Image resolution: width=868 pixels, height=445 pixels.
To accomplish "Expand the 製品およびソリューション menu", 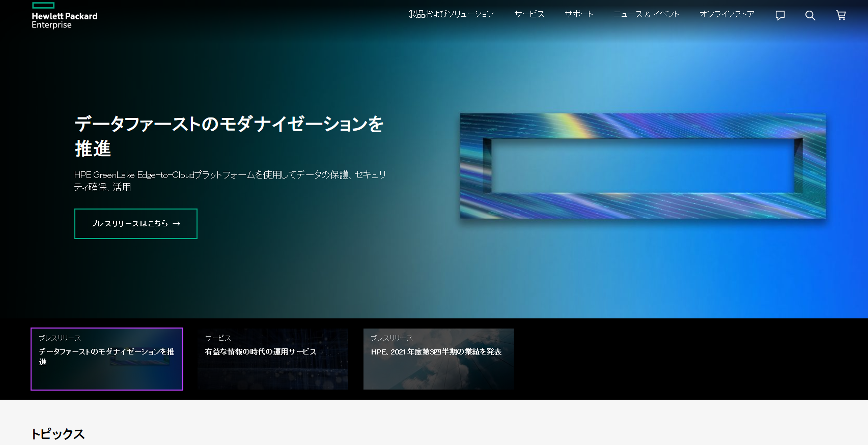I will click(451, 14).
